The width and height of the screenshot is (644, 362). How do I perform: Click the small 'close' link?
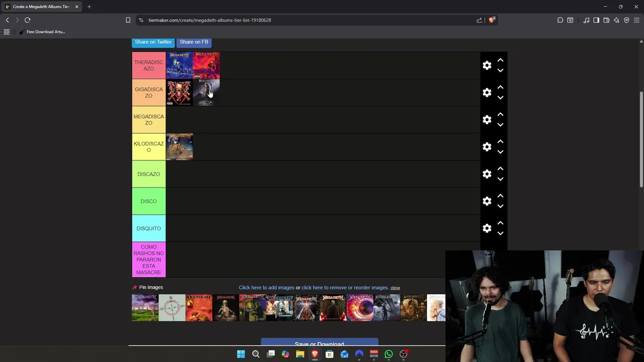[x=395, y=288]
